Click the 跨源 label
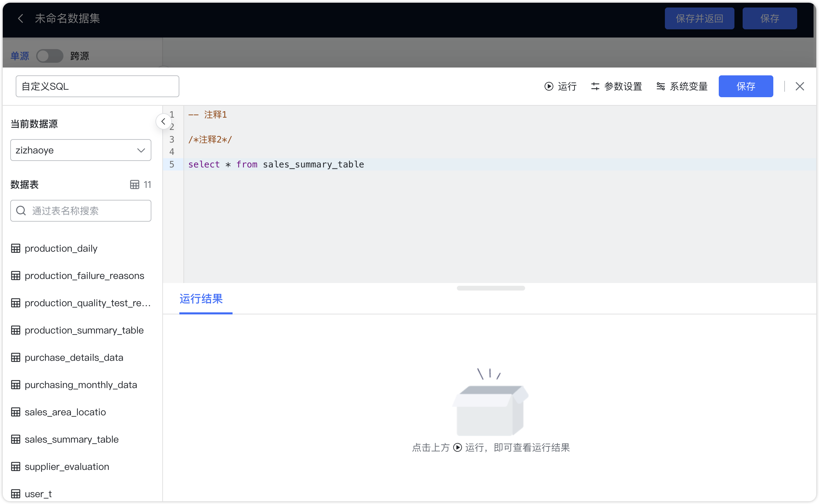The height and width of the screenshot is (504, 819). coord(80,56)
